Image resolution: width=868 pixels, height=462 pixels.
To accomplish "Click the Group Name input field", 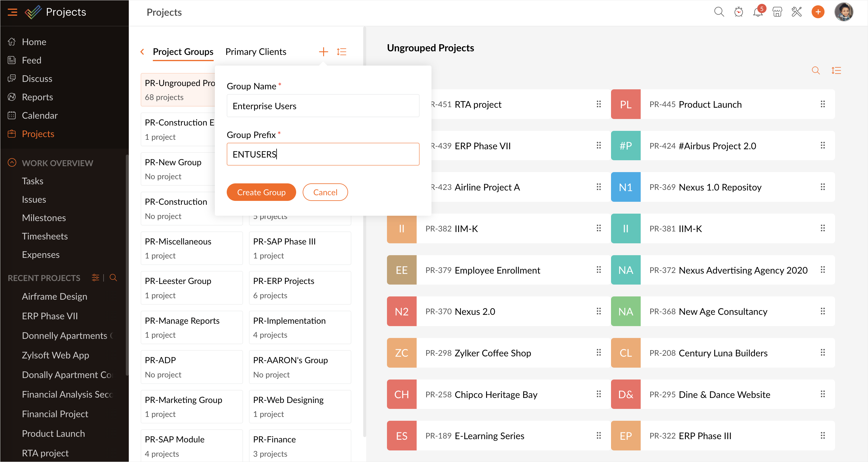I will [323, 106].
